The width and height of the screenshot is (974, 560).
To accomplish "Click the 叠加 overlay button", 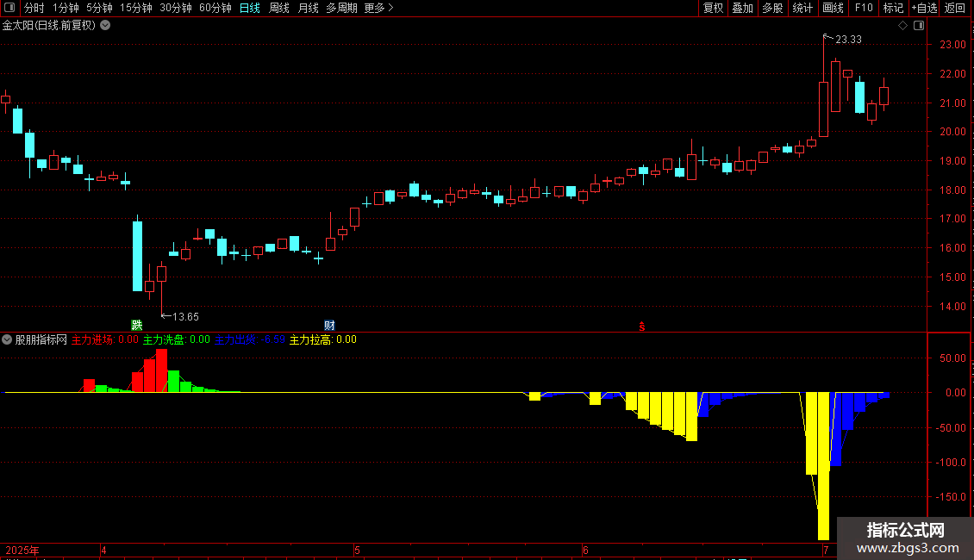I will tap(743, 8).
